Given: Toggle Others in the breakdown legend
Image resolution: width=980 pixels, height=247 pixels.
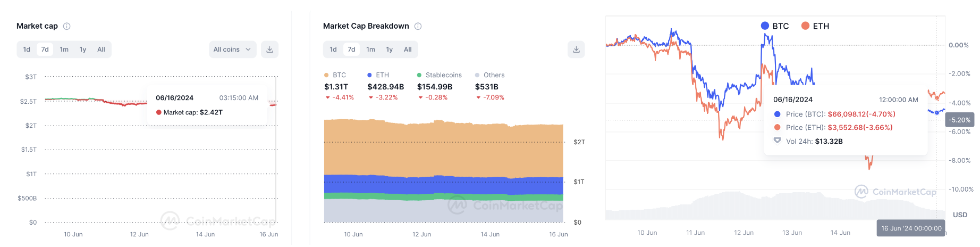Looking at the screenshot, I should tap(489, 75).
